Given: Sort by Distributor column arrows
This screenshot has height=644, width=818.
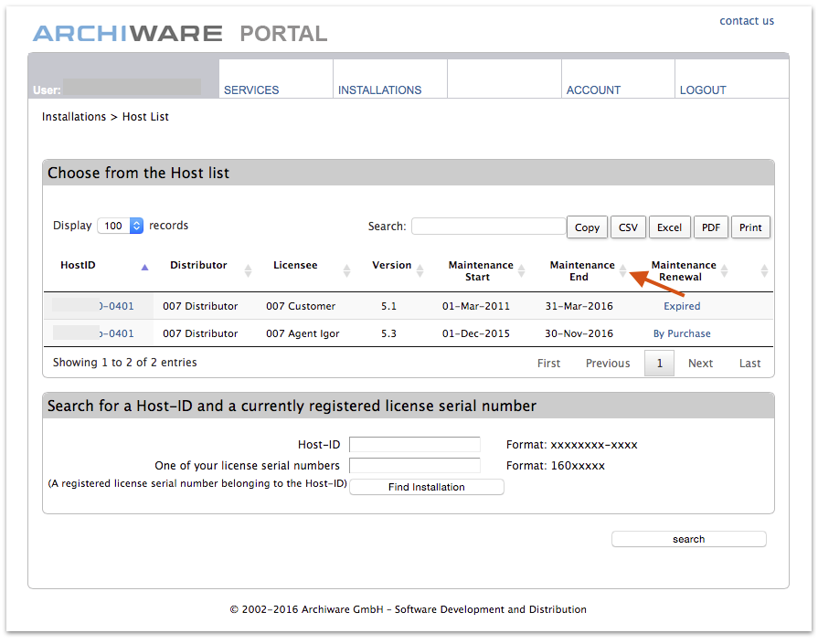Looking at the screenshot, I should tap(248, 270).
